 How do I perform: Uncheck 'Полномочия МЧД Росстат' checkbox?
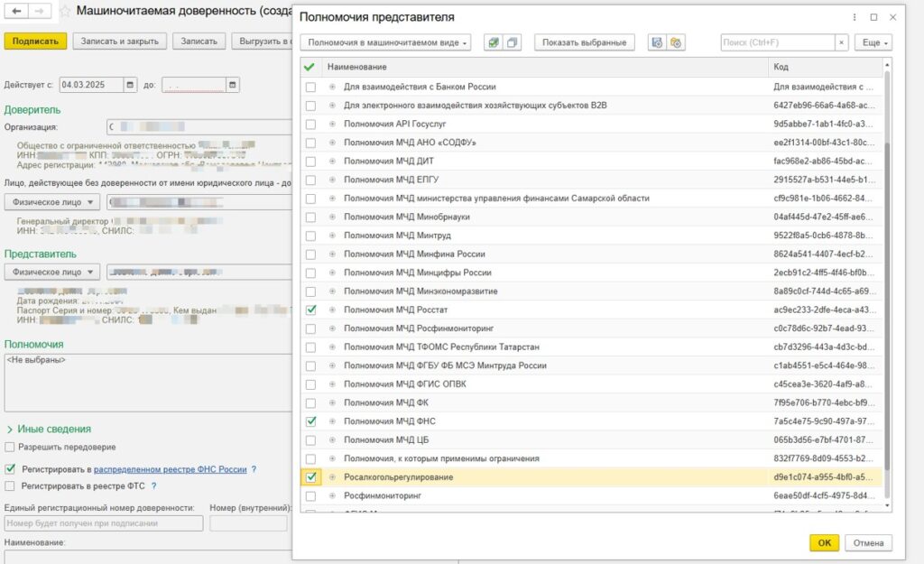point(310,310)
